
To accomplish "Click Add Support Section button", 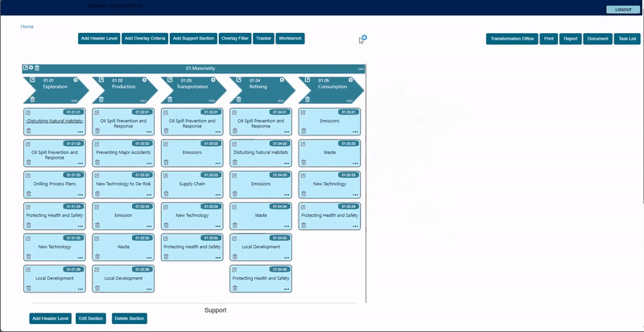I will [x=193, y=39].
